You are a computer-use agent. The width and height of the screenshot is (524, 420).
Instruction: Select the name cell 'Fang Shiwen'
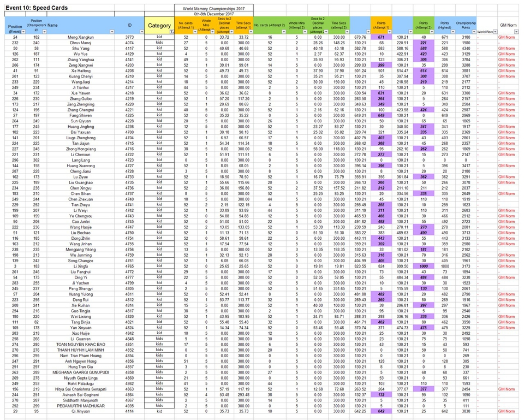[x=81, y=115]
